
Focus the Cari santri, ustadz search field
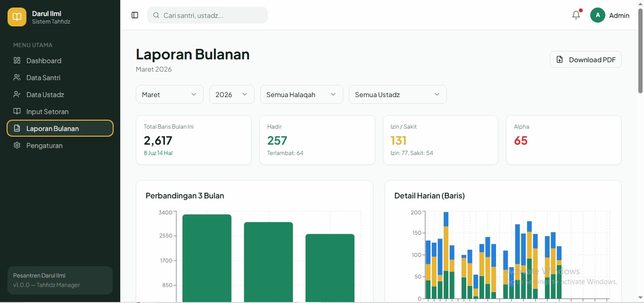(x=207, y=15)
